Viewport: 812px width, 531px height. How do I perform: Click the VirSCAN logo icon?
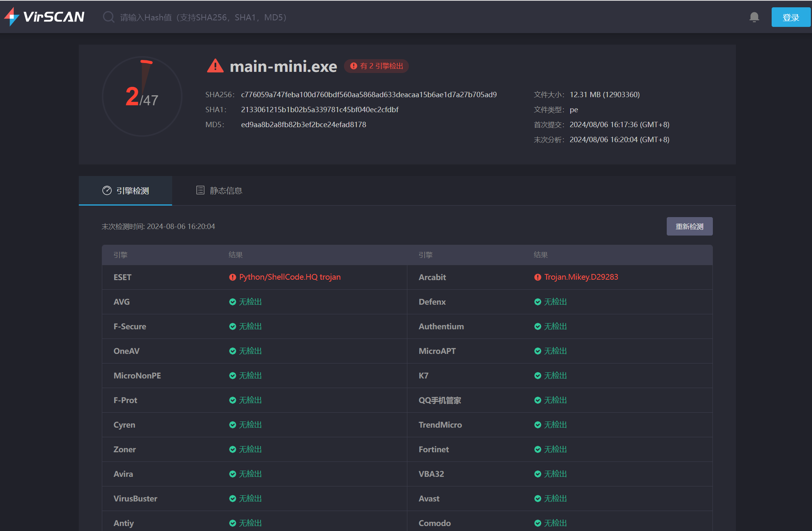(12, 17)
